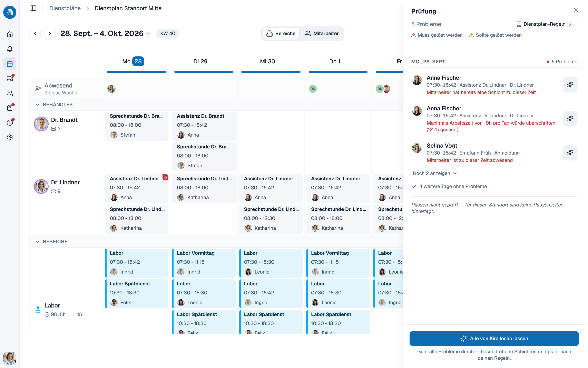Collapse the BEREICHE section
Screen dimensions: 588x368
point(37,242)
